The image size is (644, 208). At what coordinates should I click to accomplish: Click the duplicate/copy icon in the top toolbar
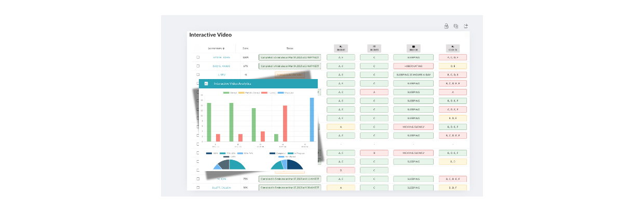coord(455,26)
